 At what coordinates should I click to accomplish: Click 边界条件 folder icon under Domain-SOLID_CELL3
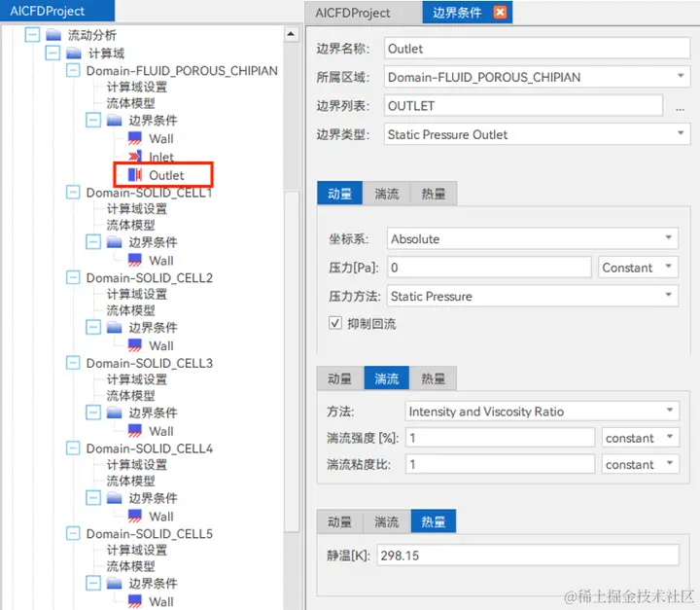115,413
